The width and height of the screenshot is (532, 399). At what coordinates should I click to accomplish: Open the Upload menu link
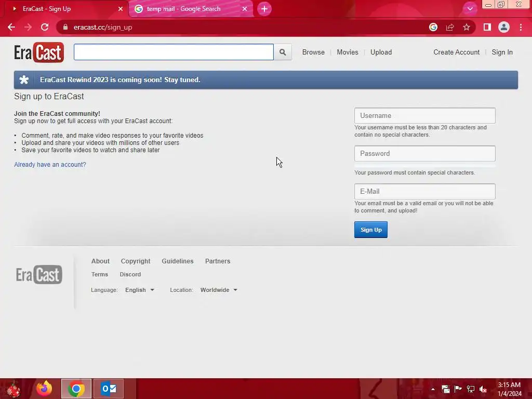coord(381,52)
